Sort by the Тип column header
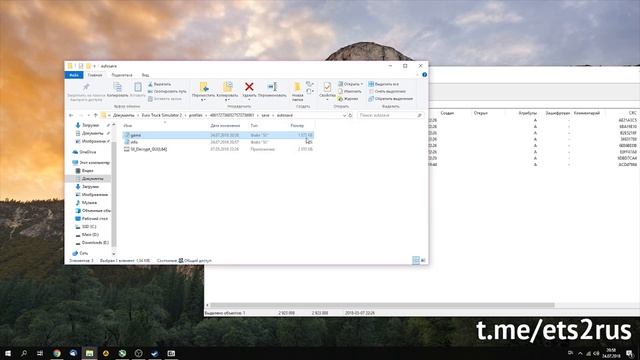This screenshot has width=640, height=360. tap(254, 126)
